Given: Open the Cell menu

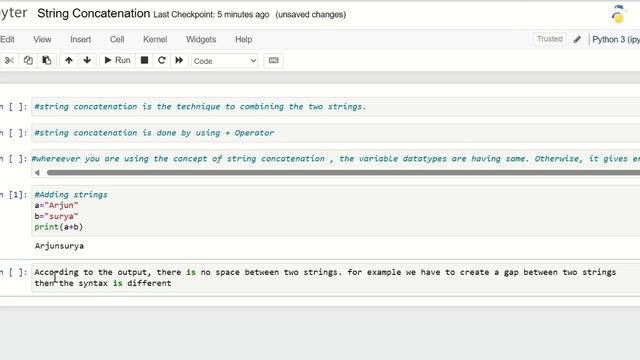Looking at the screenshot, I should click(117, 40).
